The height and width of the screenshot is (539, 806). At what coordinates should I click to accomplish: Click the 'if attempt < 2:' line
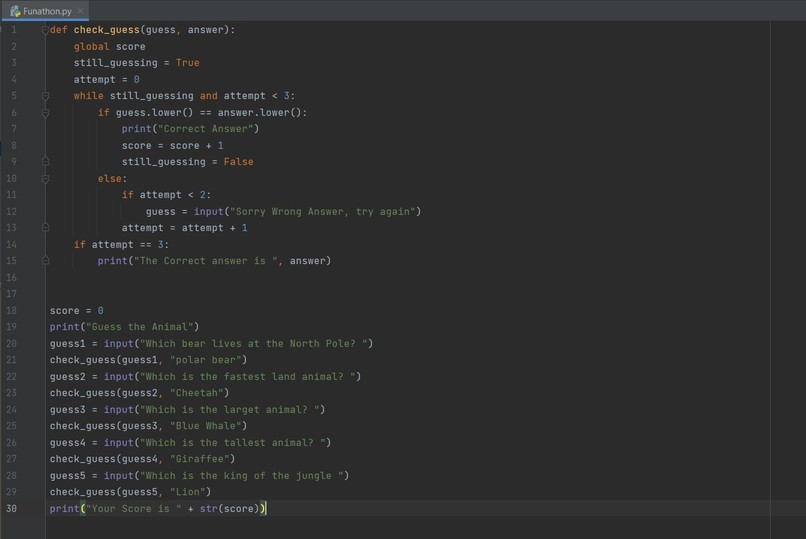coord(166,195)
